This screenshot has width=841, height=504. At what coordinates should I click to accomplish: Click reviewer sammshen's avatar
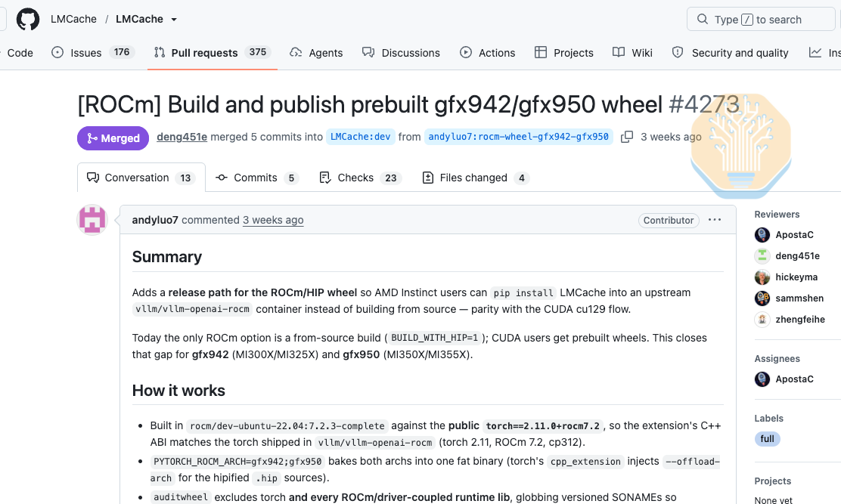pos(762,298)
